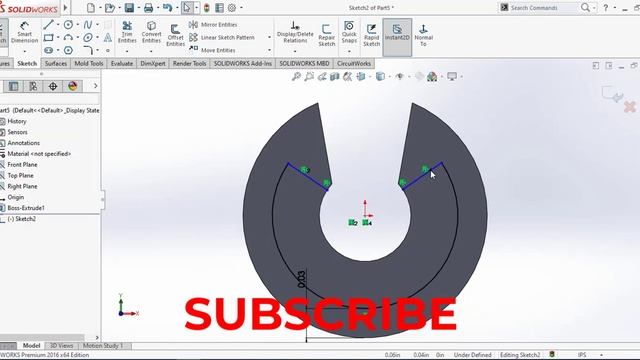Switch to the Surfaces tab
The image size is (640, 360).
(56, 64)
